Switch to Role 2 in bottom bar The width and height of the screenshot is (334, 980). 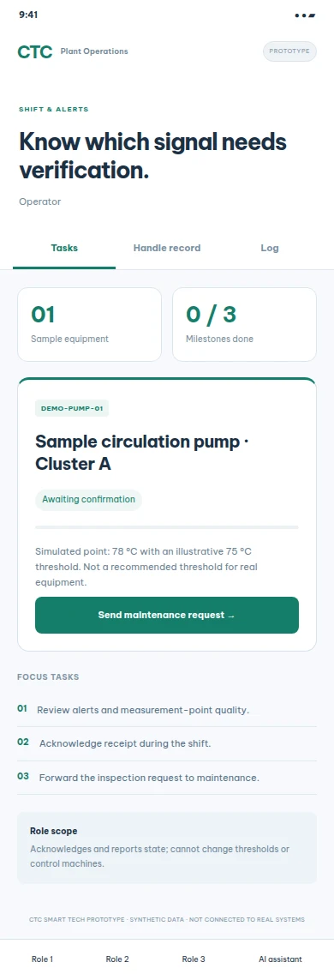(x=117, y=959)
